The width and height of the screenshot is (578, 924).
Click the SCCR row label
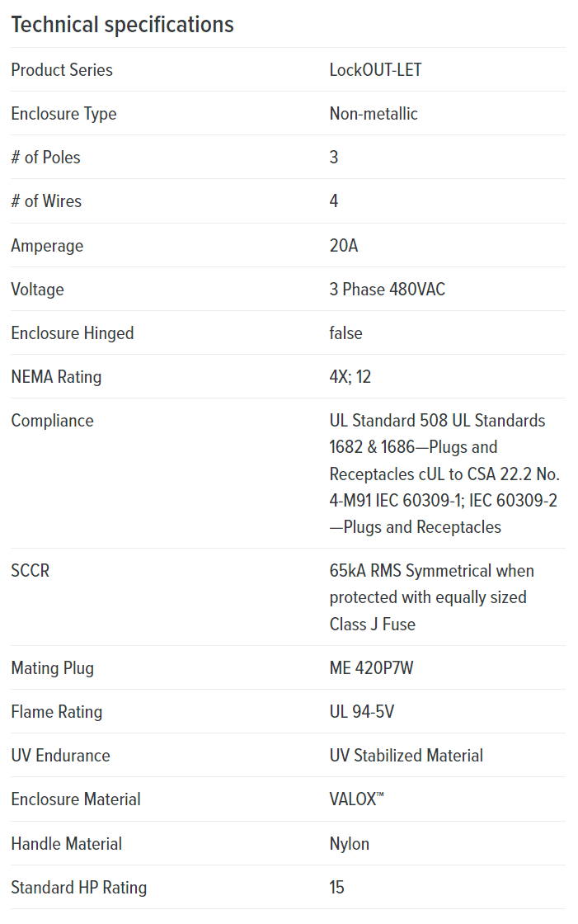[30, 570]
